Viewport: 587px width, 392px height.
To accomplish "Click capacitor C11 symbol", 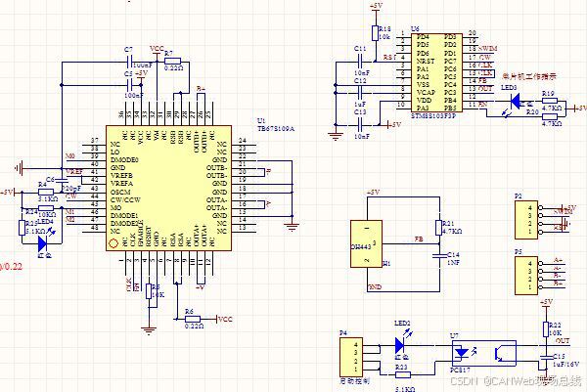I will coord(360,62).
